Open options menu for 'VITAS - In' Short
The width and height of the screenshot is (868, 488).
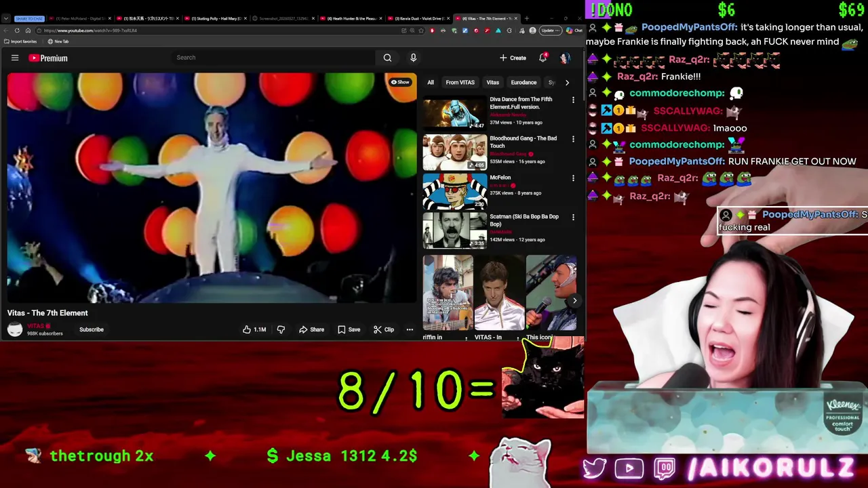[517, 338]
